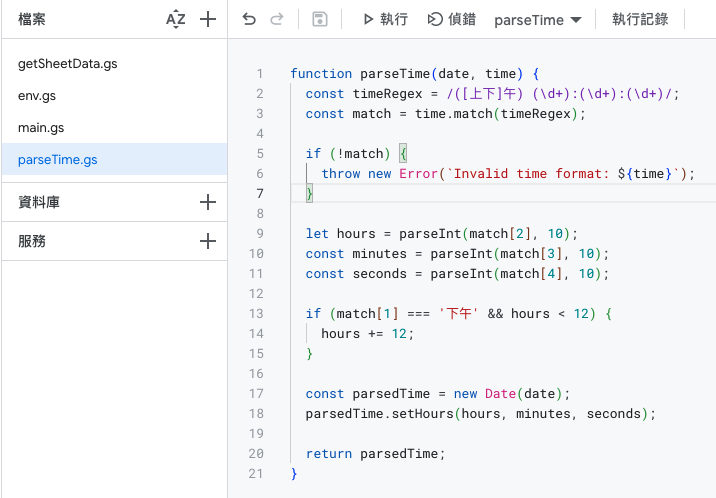Sort files alphabetically with AZ icon
This screenshot has width=716, height=498.
(x=176, y=19)
